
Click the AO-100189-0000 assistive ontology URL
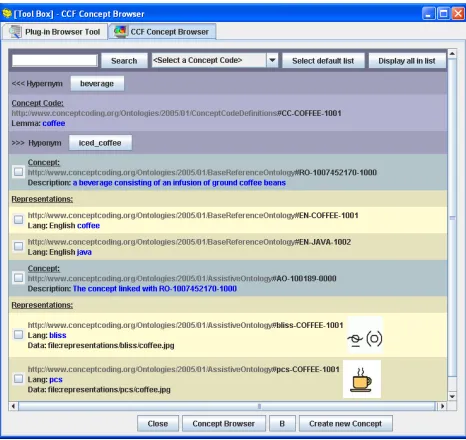(182, 278)
